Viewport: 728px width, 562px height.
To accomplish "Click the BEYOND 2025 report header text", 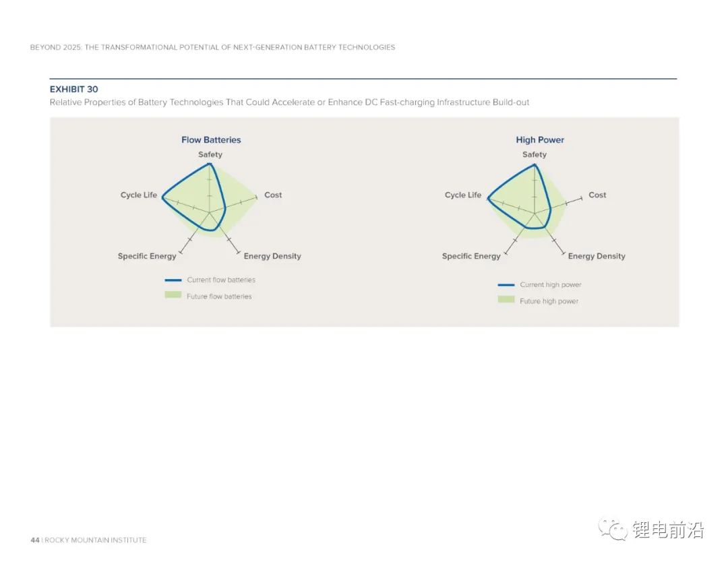I will [x=212, y=47].
